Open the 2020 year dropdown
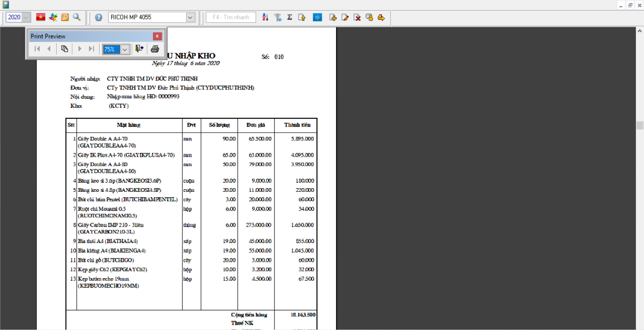This screenshot has width=644, height=330. (26, 17)
